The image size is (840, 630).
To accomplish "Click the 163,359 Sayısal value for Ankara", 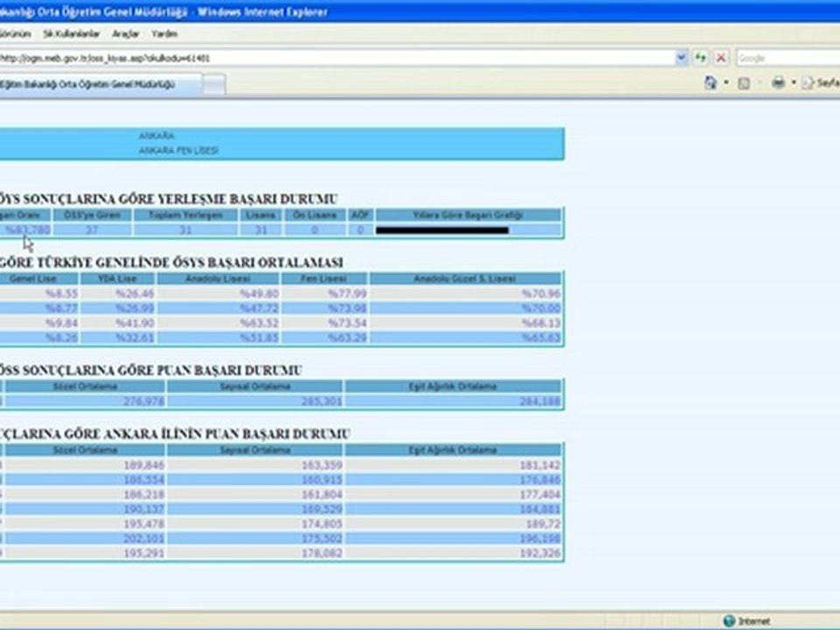I will click(321, 465).
